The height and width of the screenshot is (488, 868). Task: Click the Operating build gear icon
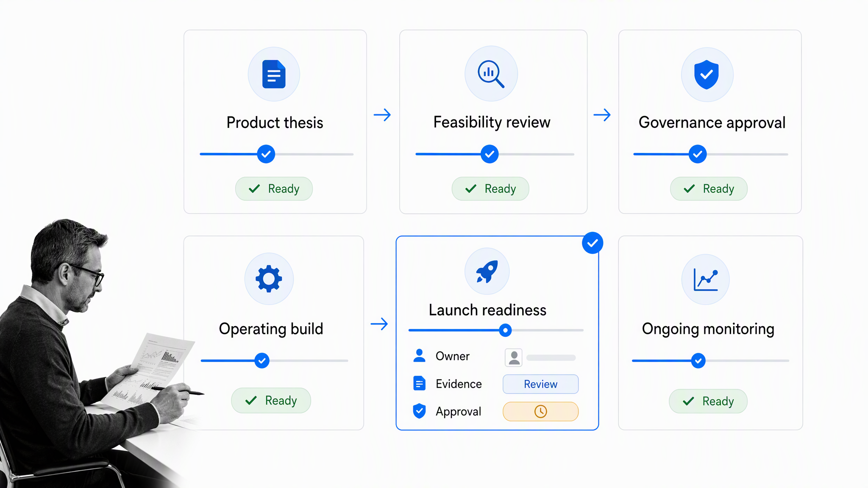(x=269, y=279)
